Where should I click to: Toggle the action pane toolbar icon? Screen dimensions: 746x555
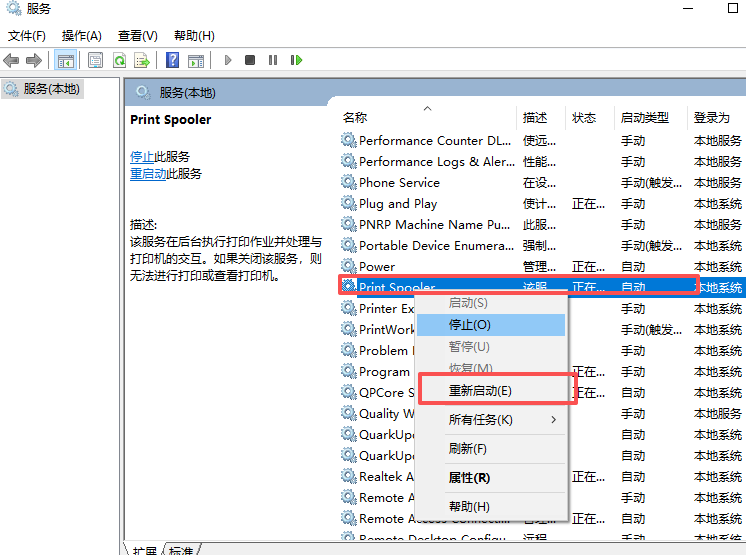[196, 60]
